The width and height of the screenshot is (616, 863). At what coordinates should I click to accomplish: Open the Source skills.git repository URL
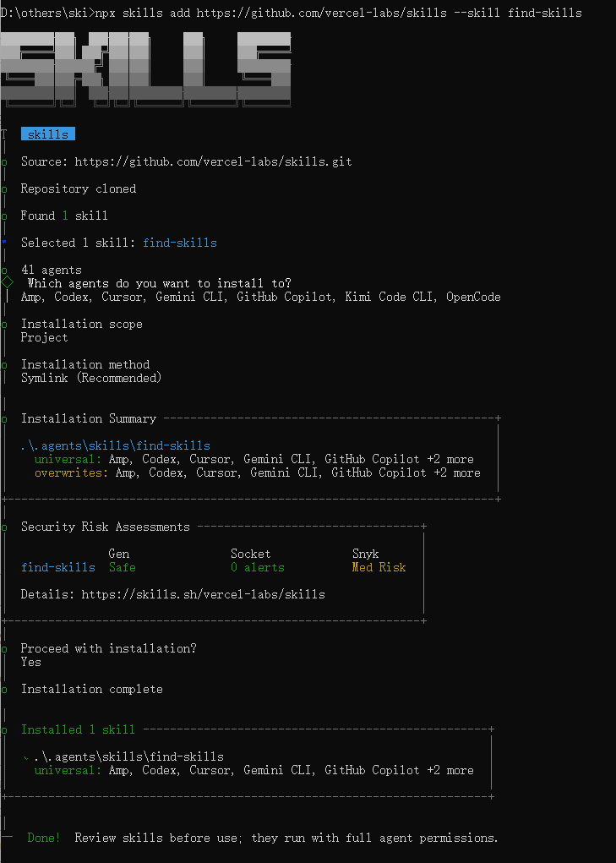click(x=214, y=161)
